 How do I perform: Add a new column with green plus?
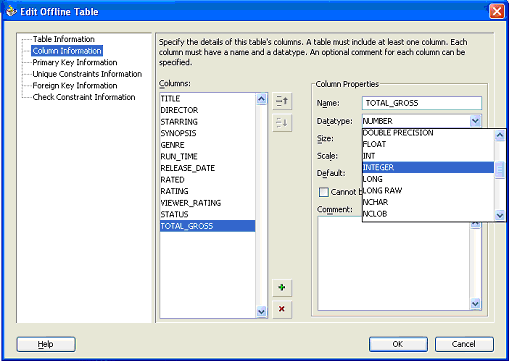282,288
